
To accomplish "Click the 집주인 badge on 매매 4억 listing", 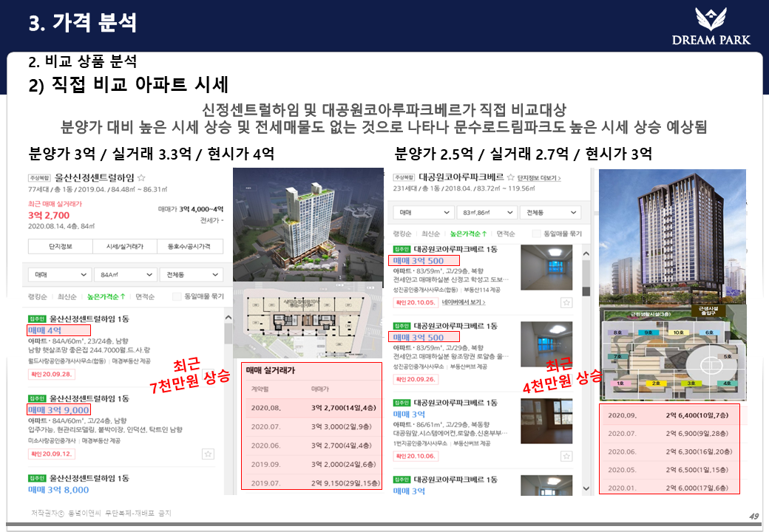I will point(37,319).
